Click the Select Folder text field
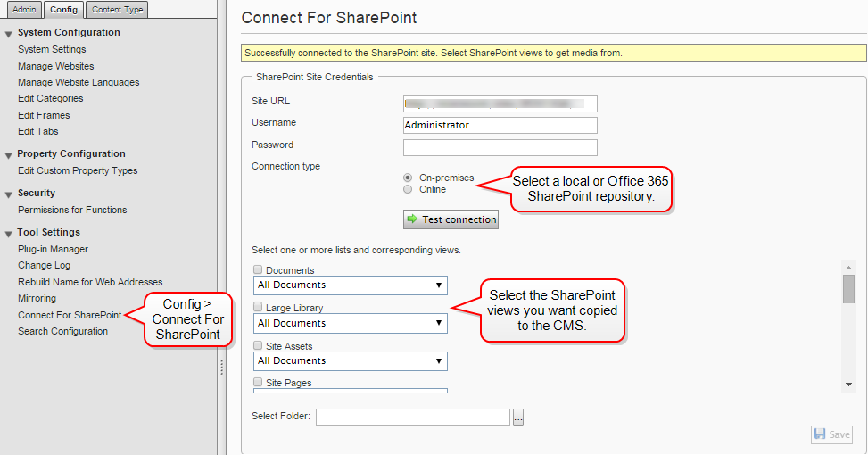Viewport: 868px width, 455px height. click(x=412, y=417)
